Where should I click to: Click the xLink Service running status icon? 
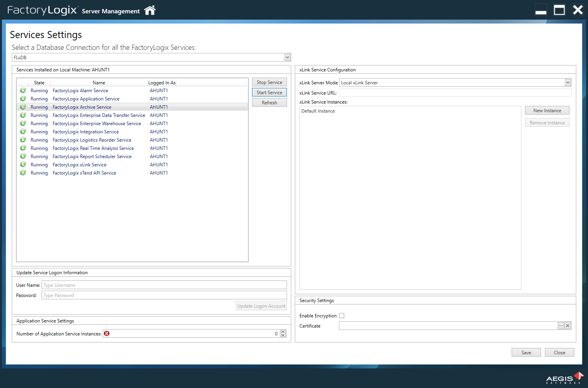23,165
